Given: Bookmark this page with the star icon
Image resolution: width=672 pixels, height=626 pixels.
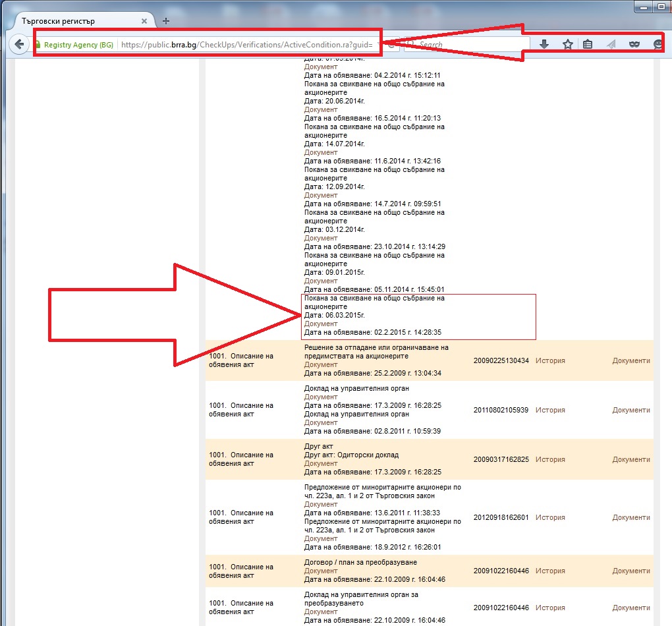Looking at the screenshot, I should click(567, 44).
